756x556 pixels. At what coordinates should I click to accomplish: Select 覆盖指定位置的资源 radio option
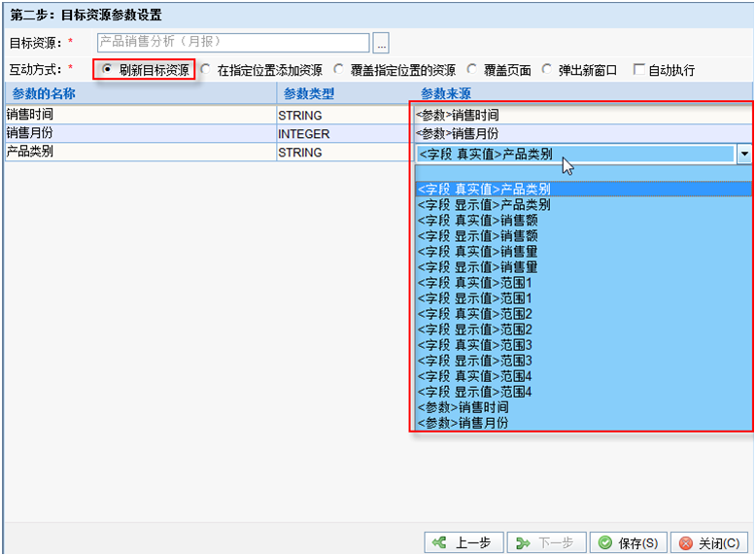click(x=339, y=69)
